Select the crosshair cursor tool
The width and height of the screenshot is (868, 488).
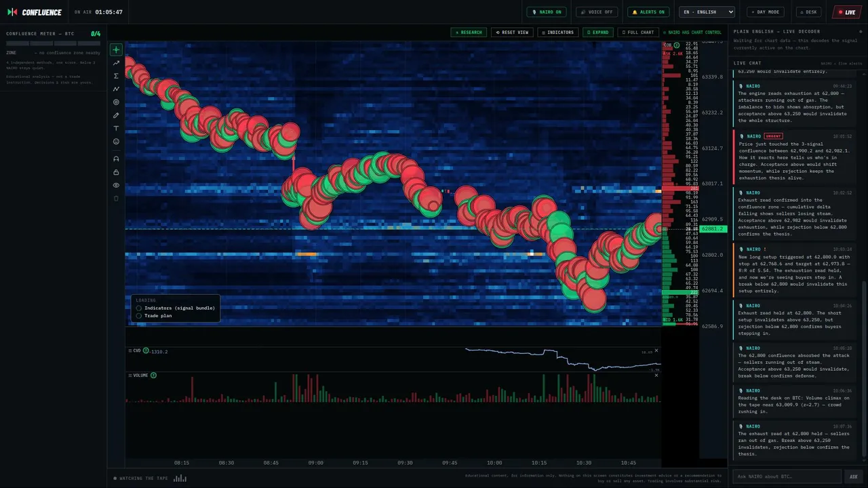[x=116, y=49]
